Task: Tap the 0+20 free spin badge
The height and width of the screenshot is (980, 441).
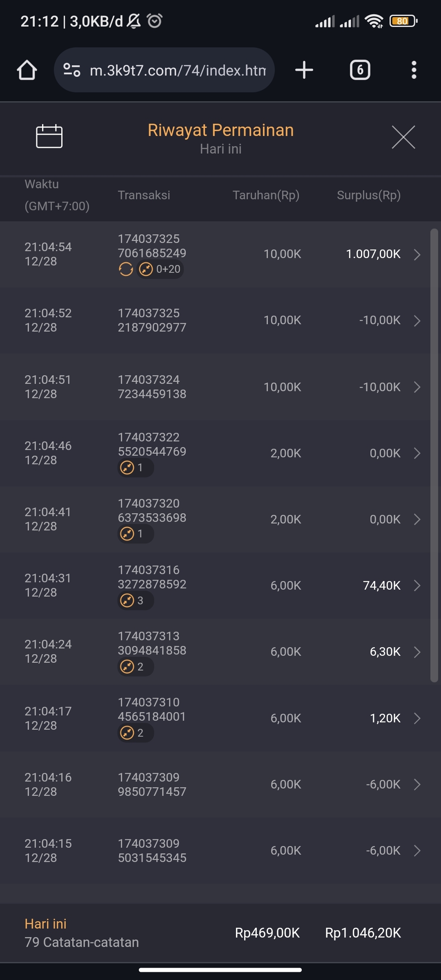Action: click(x=160, y=269)
